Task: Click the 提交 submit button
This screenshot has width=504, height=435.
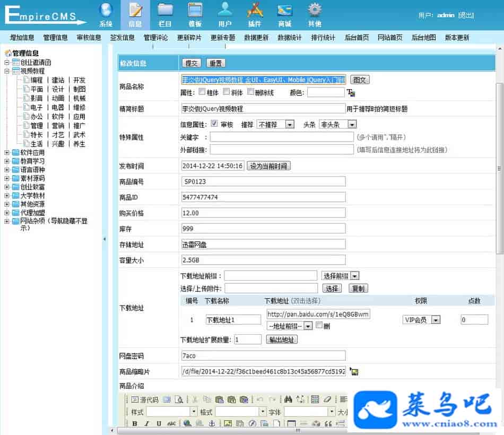Action: [x=192, y=63]
